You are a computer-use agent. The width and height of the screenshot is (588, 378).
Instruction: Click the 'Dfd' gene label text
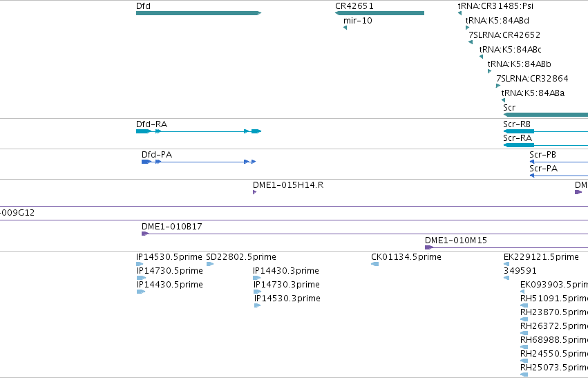pyautogui.click(x=143, y=6)
